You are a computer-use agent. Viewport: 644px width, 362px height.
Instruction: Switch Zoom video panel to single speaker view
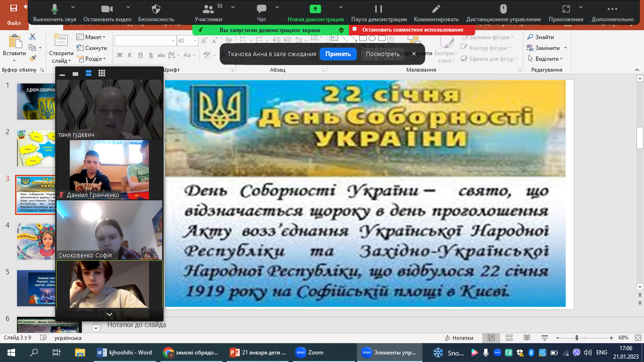point(75,74)
